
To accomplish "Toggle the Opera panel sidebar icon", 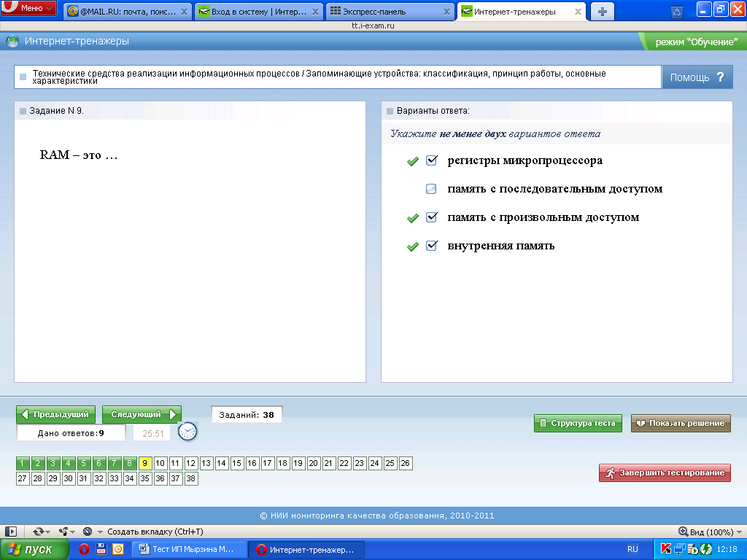I will [11, 532].
